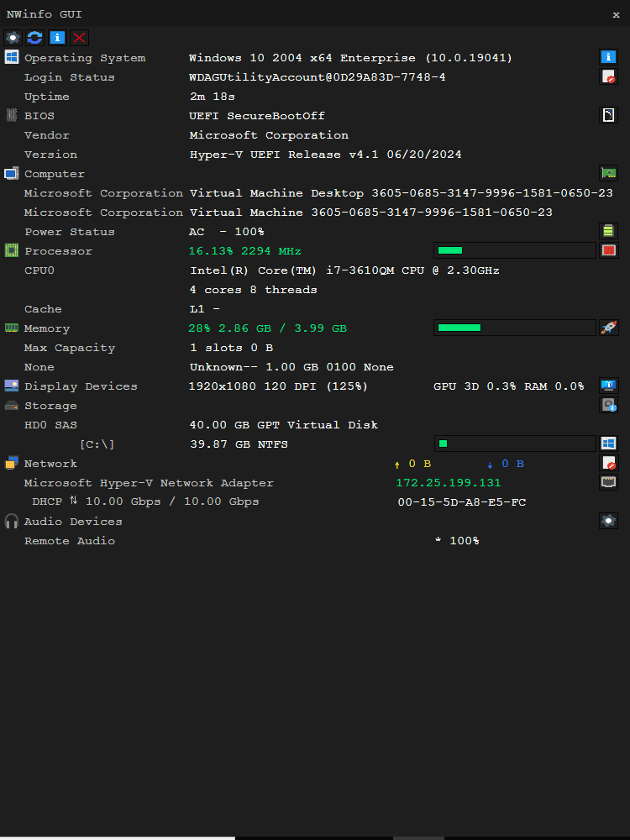Open monitor button on Display Devices row
630x840 pixels.
[608, 386]
